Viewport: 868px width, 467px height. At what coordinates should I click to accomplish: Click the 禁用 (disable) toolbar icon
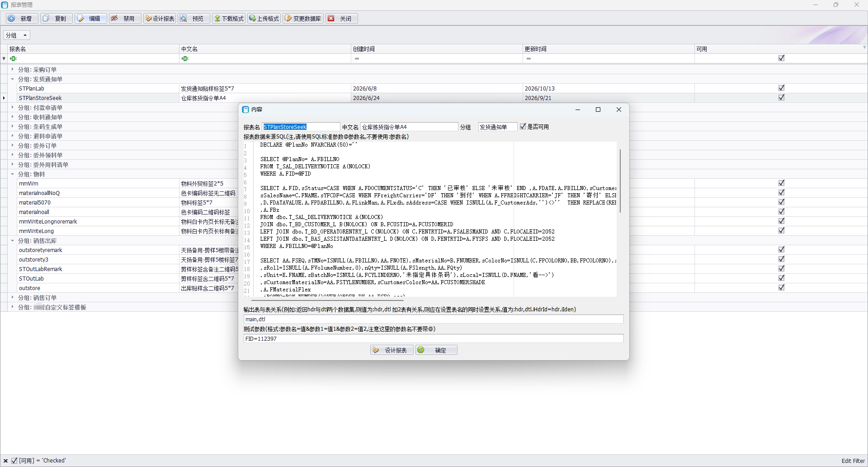(115, 19)
